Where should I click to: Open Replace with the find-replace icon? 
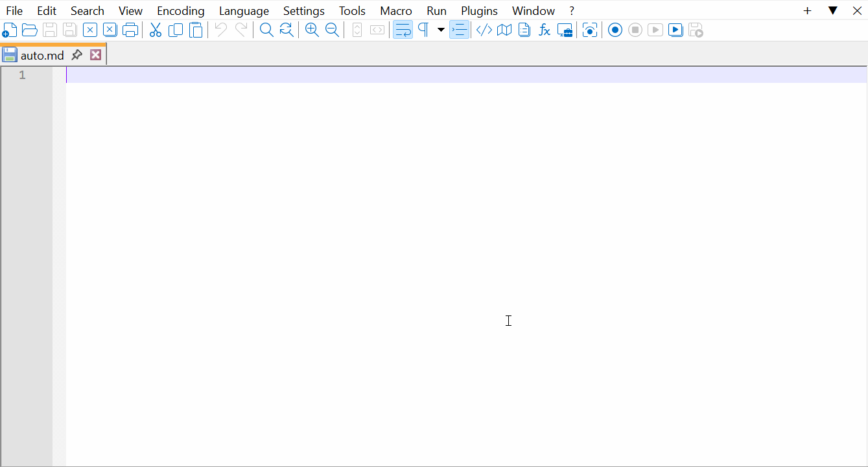tap(287, 30)
